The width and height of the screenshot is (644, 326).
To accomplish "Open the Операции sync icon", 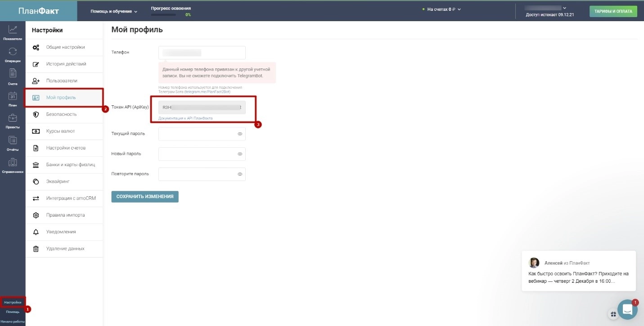I will [13, 52].
